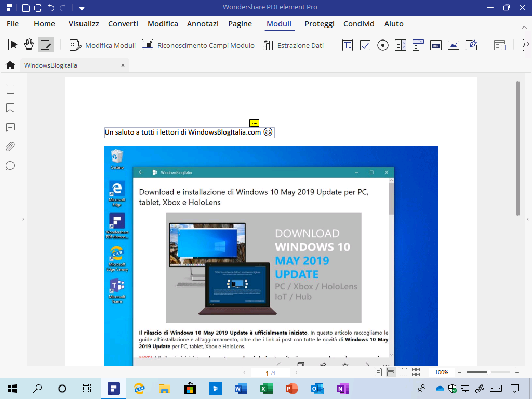Run Riconoscimento Campi Modulo
The width and height of the screenshot is (532, 399).
(198, 45)
